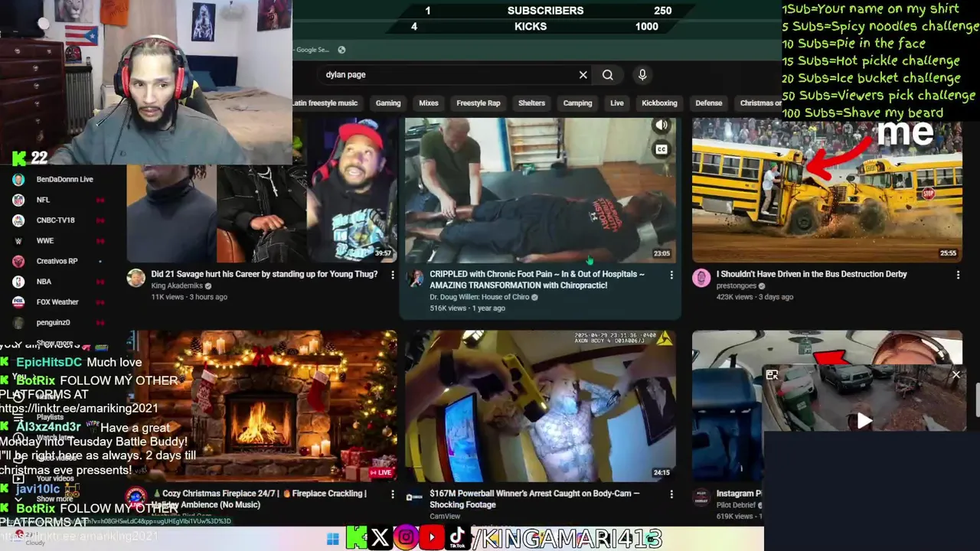This screenshot has width=980, height=551.
Task: Select the Defense filter chip
Action: pyautogui.click(x=709, y=103)
